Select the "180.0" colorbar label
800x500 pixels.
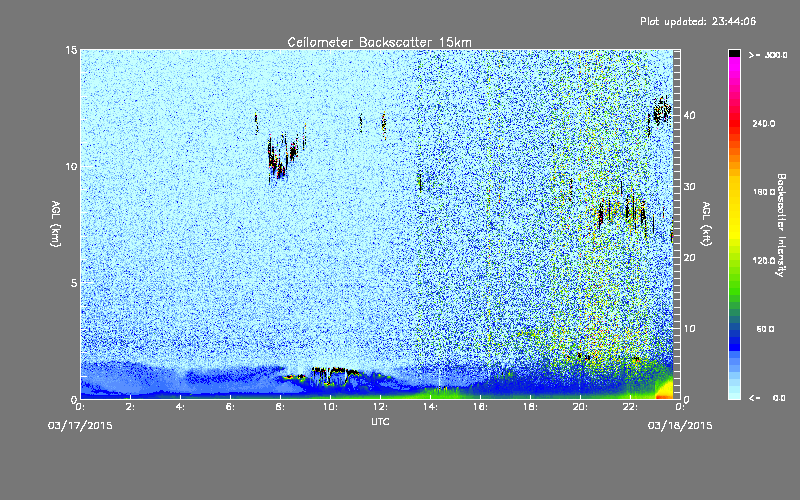[x=764, y=192]
